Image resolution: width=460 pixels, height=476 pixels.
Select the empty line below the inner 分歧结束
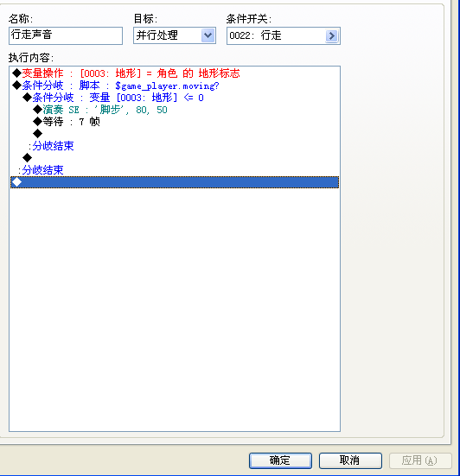click(x=175, y=158)
